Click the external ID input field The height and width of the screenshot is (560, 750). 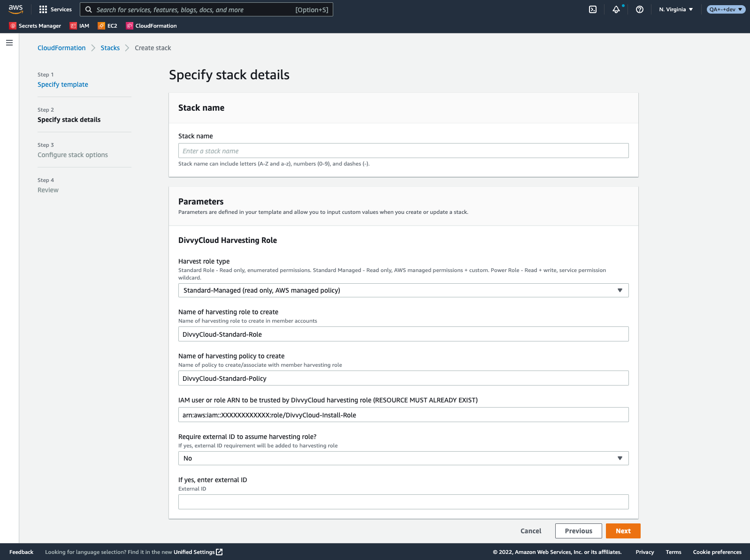click(x=404, y=502)
